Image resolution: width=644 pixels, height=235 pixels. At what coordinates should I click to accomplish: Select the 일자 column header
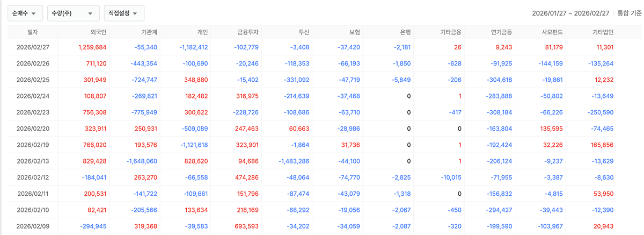pos(33,32)
